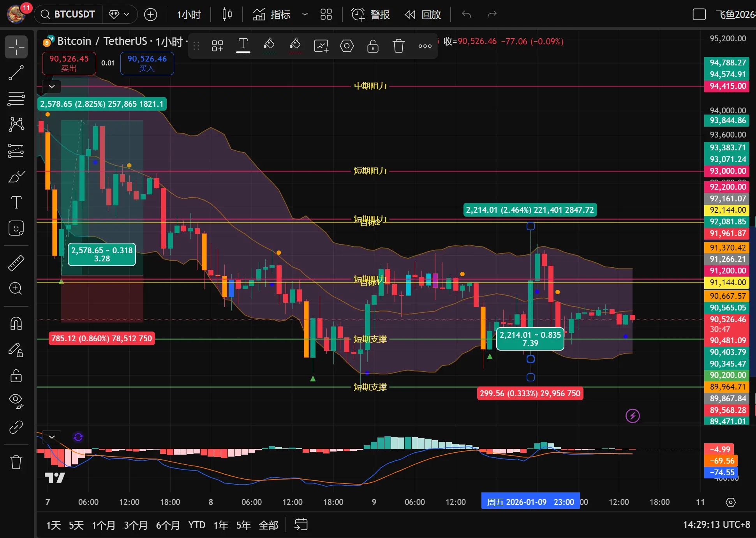
Task: Delete selected drawing from floating toolbar
Action: point(398,46)
